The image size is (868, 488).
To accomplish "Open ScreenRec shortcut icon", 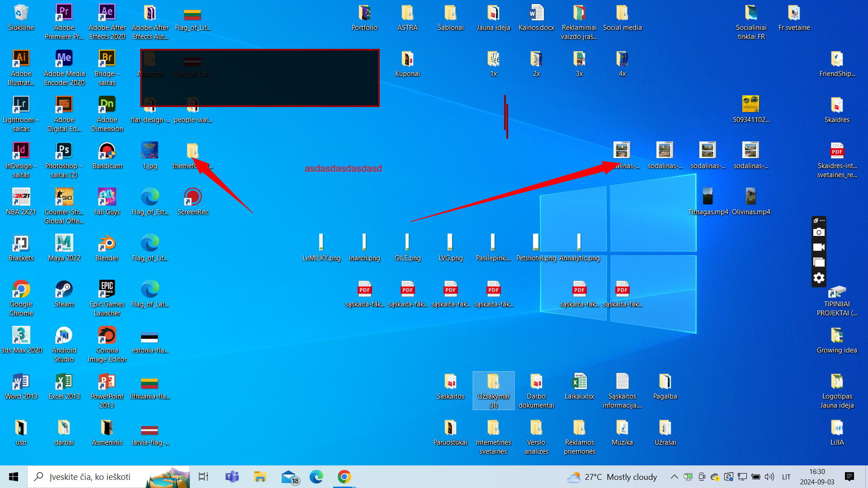I will [x=193, y=197].
